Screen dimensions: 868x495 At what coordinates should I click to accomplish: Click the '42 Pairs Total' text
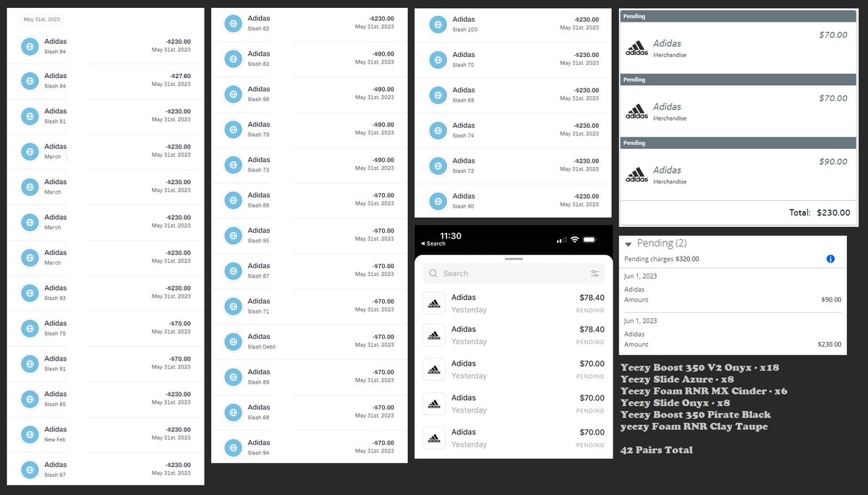click(657, 449)
